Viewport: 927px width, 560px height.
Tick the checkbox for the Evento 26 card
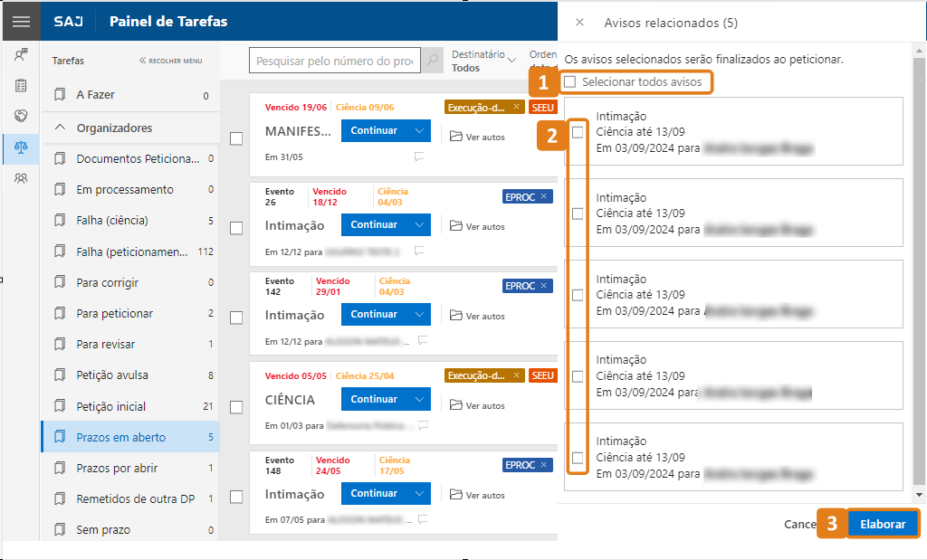pos(236,228)
